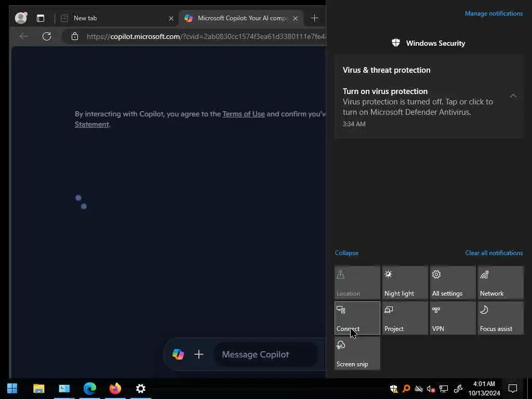Image resolution: width=532 pixels, height=399 pixels.
Task: Open the pen workspace tray icon
Action: click(458, 389)
